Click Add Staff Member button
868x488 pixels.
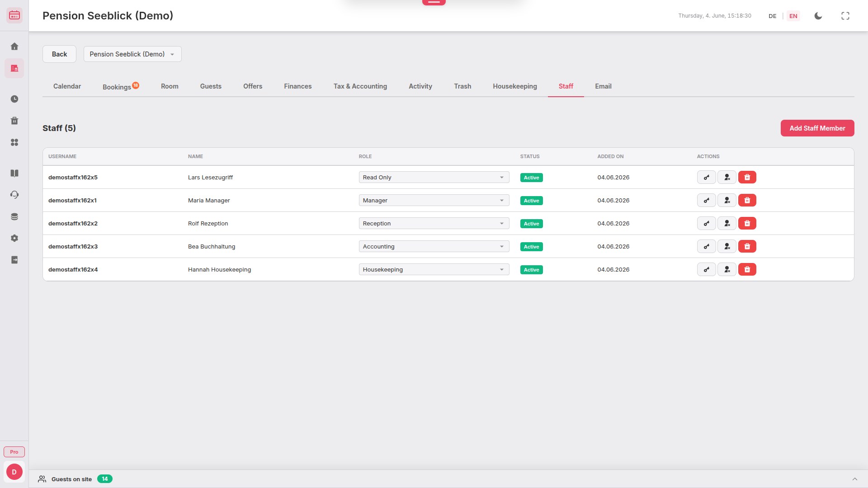tap(817, 128)
